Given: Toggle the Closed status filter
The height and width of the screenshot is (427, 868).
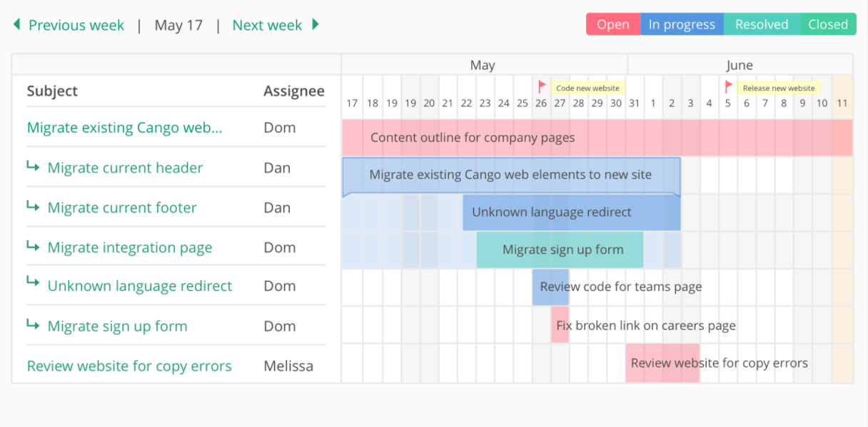Looking at the screenshot, I should (x=827, y=24).
